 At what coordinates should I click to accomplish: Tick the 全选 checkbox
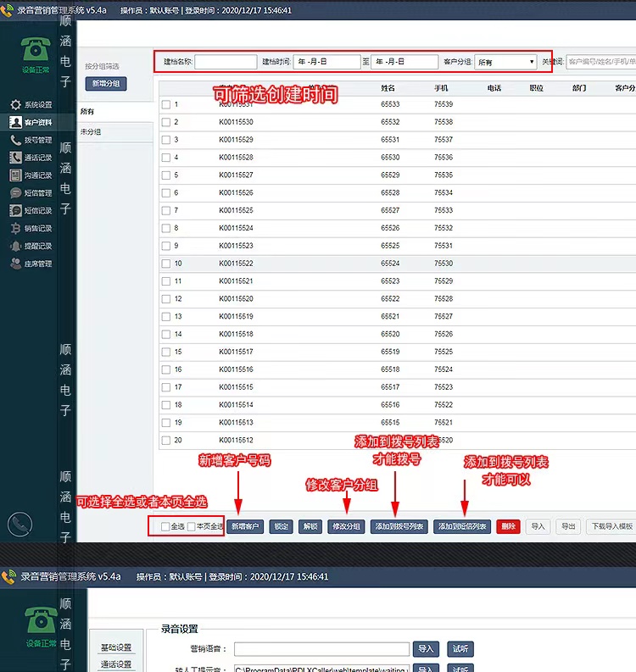[165, 527]
